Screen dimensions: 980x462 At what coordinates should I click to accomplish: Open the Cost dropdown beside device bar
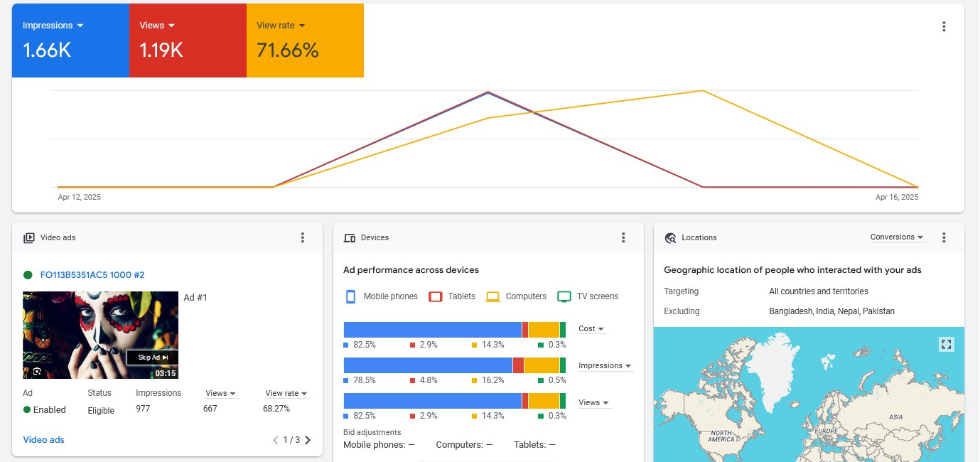click(591, 329)
